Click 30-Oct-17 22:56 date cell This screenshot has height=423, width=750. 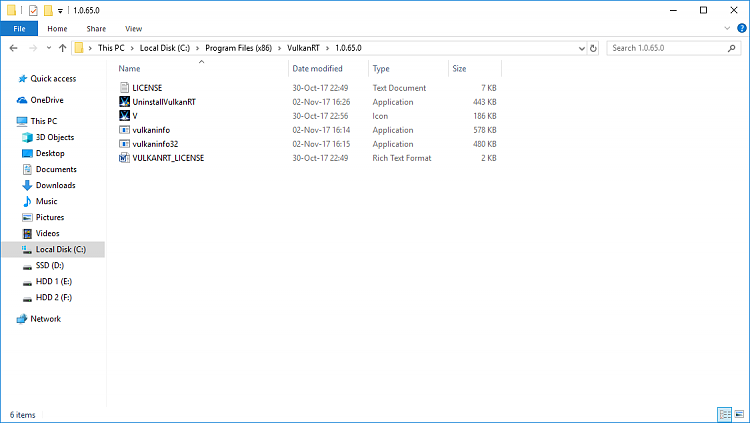320,115
